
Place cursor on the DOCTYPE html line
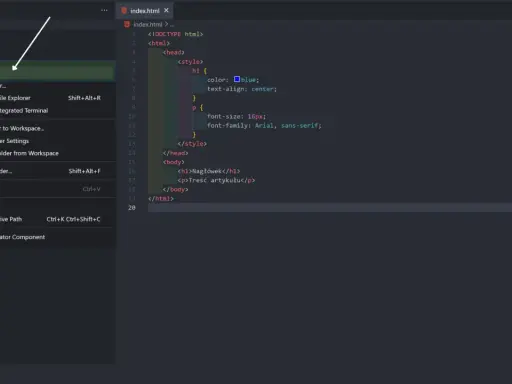tap(175, 34)
